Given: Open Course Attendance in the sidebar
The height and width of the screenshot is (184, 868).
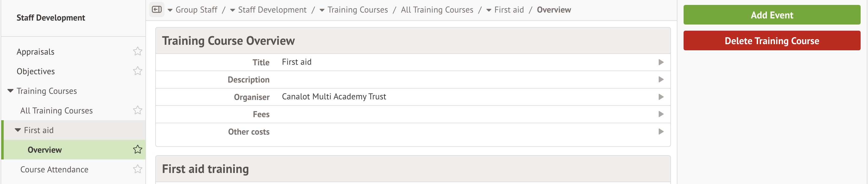Looking at the screenshot, I should [x=54, y=170].
